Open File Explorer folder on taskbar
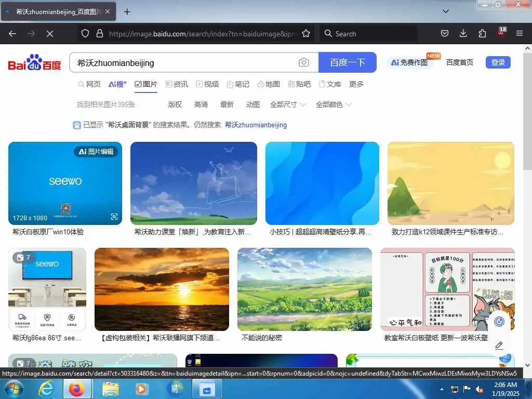 (110, 389)
